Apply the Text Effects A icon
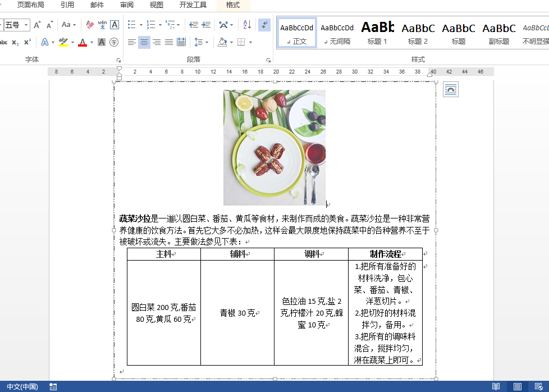 pyautogui.click(x=44, y=42)
